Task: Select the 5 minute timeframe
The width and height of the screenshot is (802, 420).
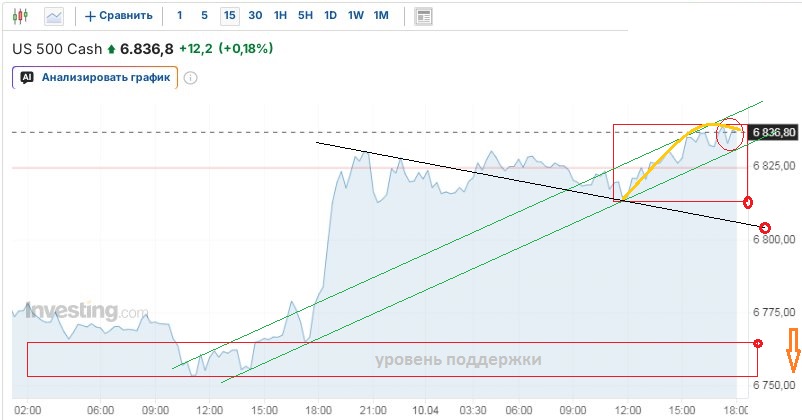Action: pos(204,16)
